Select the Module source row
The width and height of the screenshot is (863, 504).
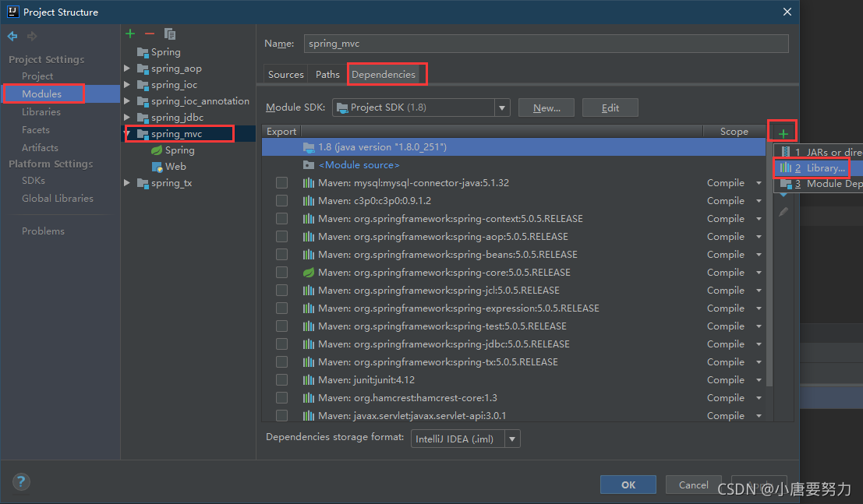point(514,165)
